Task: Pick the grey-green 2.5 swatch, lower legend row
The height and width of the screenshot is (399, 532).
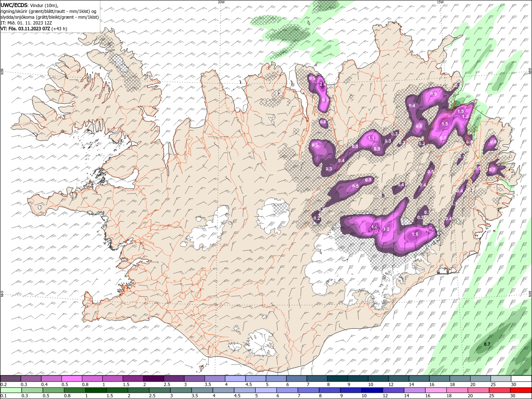Action: [160, 390]
